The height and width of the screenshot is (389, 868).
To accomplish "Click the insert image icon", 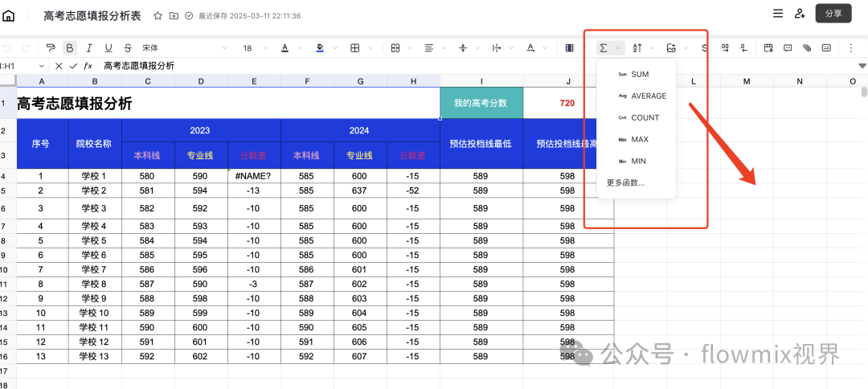I will click(x=671, y=48).
